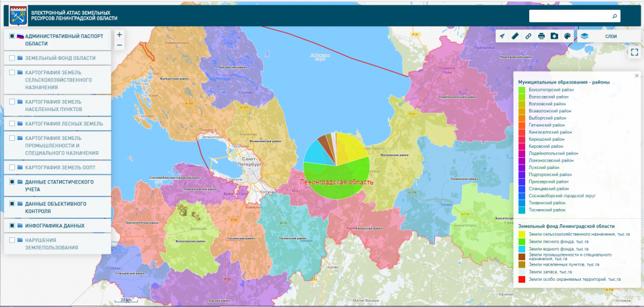
Task: Click the green forest fund legend swatch
Action: tap(522, 241)
